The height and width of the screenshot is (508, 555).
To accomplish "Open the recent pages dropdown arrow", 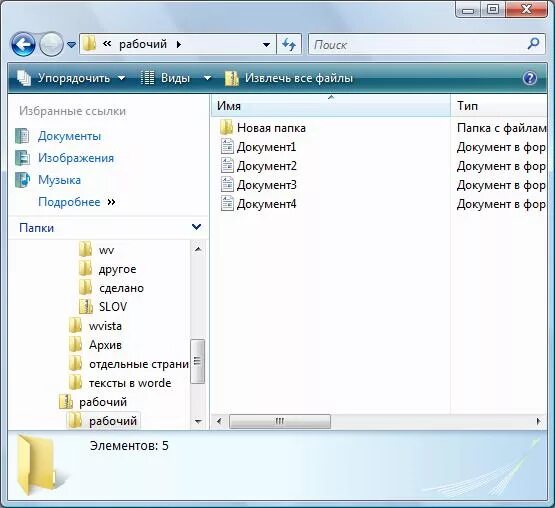I will [71, 45].
